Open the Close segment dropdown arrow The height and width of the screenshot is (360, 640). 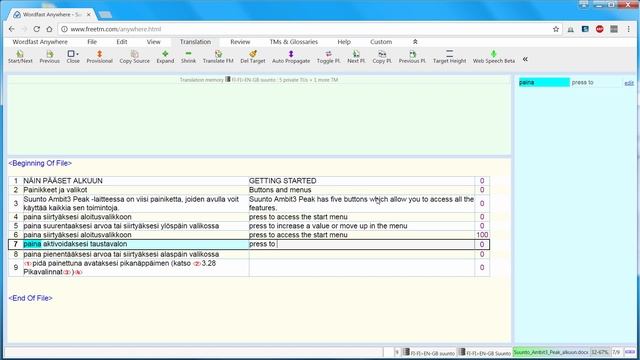(78, 54)
